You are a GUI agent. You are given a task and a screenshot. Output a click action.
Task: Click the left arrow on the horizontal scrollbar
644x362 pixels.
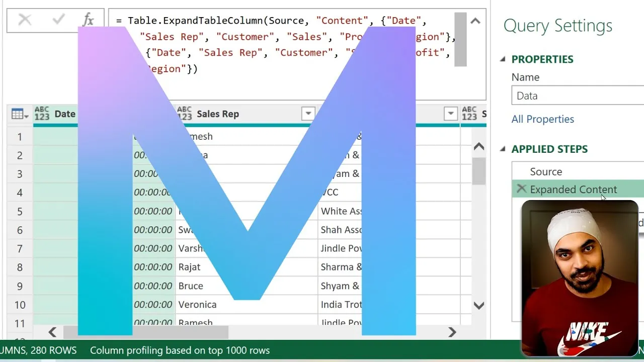pyautogui.click(x=52, y=332)
